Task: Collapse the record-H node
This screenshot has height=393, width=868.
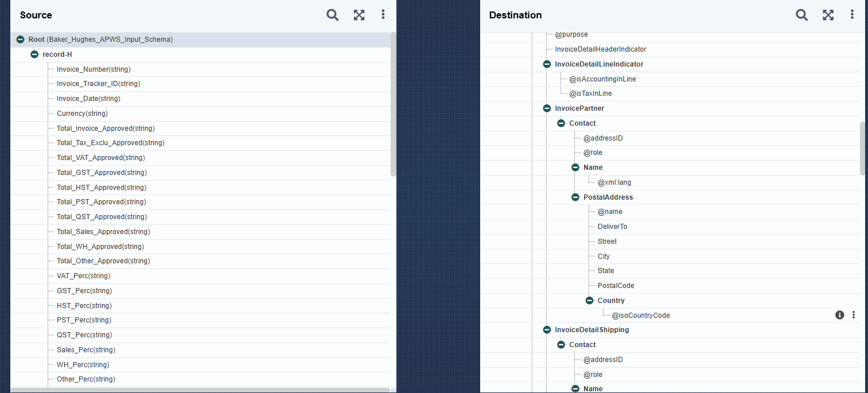Action: [x=34, y=55]
